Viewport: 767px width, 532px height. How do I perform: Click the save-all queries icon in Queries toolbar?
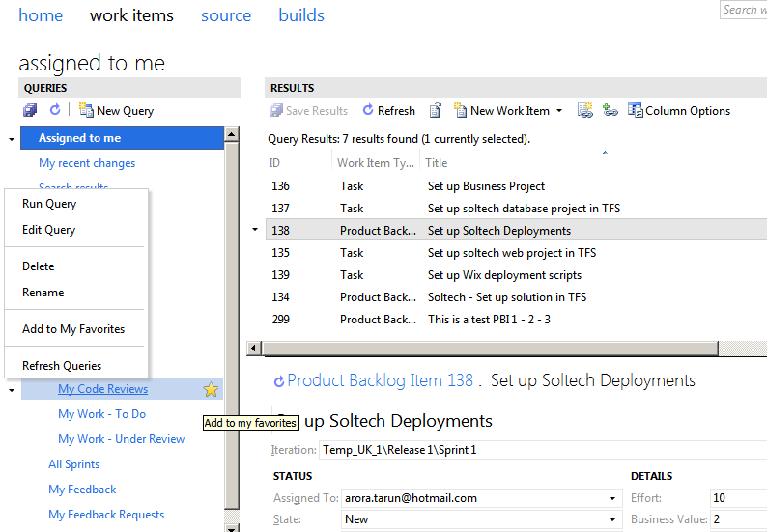30,110
